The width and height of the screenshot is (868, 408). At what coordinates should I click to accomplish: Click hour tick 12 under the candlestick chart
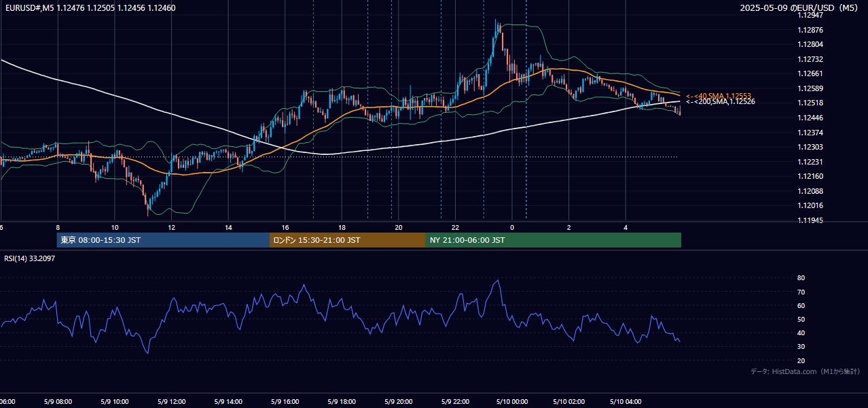[x=172, y=228]
